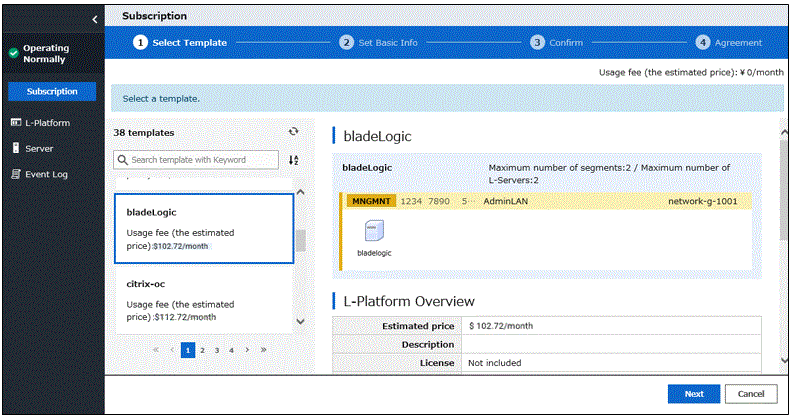Open Server in the sidebar
Screen dimensions: 794x417
coord(32,148)
